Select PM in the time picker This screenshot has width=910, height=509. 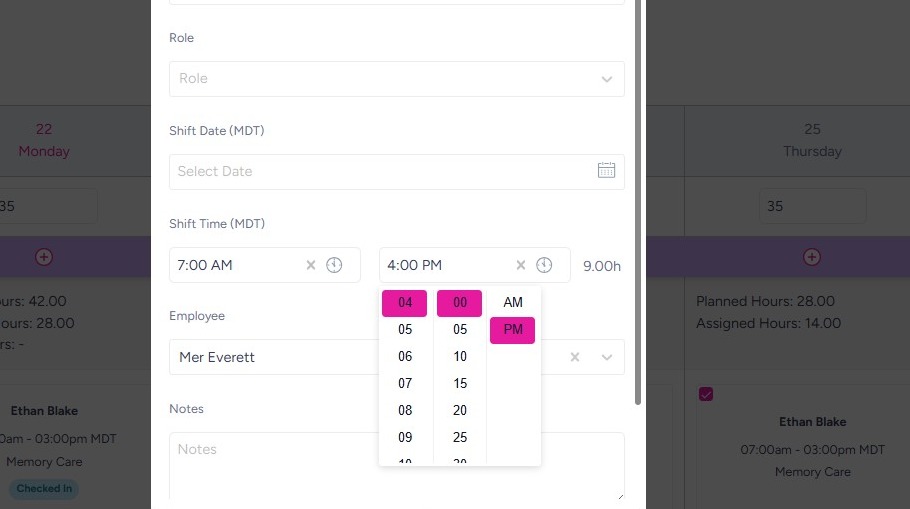513,330
